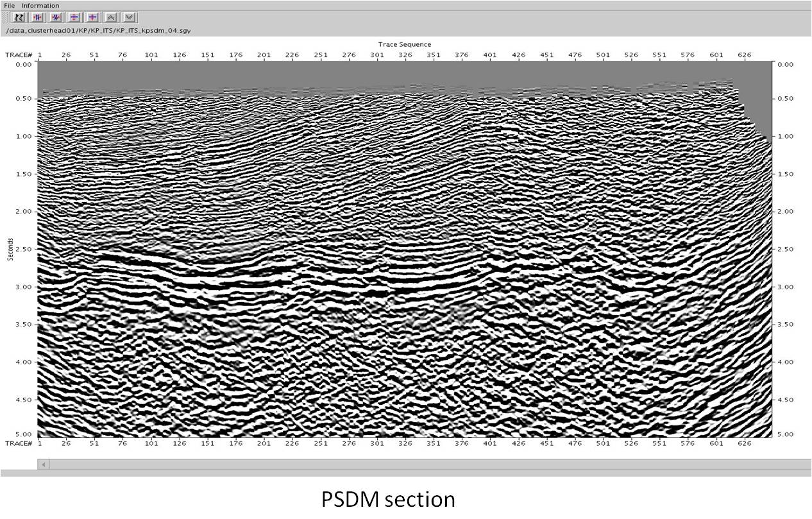Screen dimensions: 812x519
Task: Open the Information menu
Action: point(40,5)
